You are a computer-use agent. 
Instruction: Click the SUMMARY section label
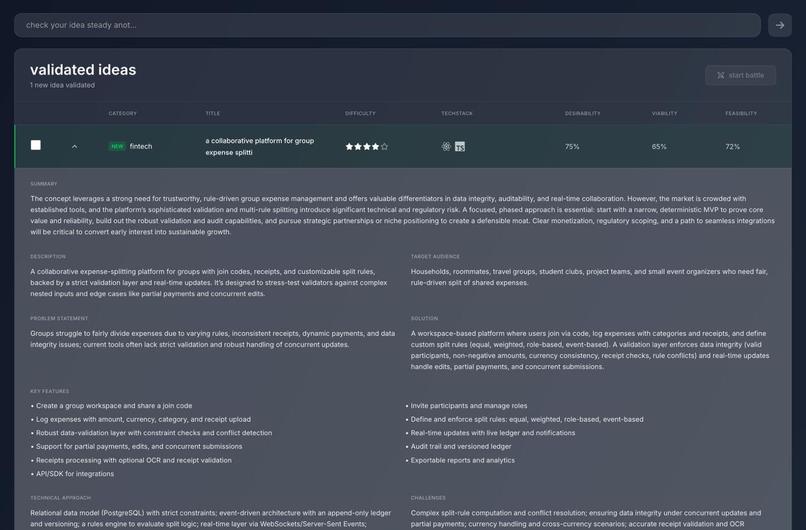(x=44, y=184)
